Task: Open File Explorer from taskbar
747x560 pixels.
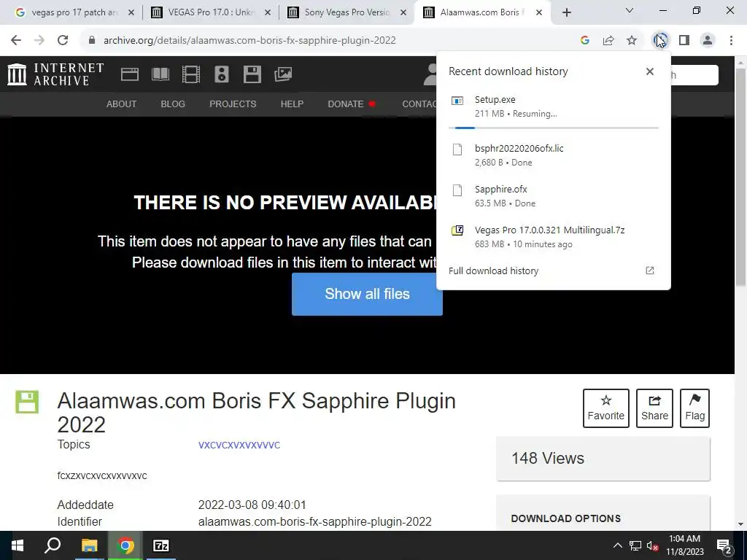Action: tap(89, 545)
